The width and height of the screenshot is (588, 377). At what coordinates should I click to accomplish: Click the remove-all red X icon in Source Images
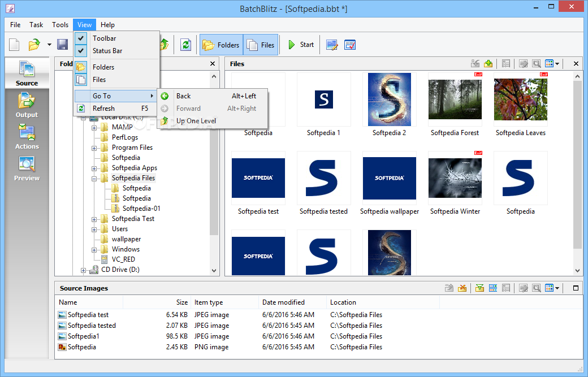(462, 288)
